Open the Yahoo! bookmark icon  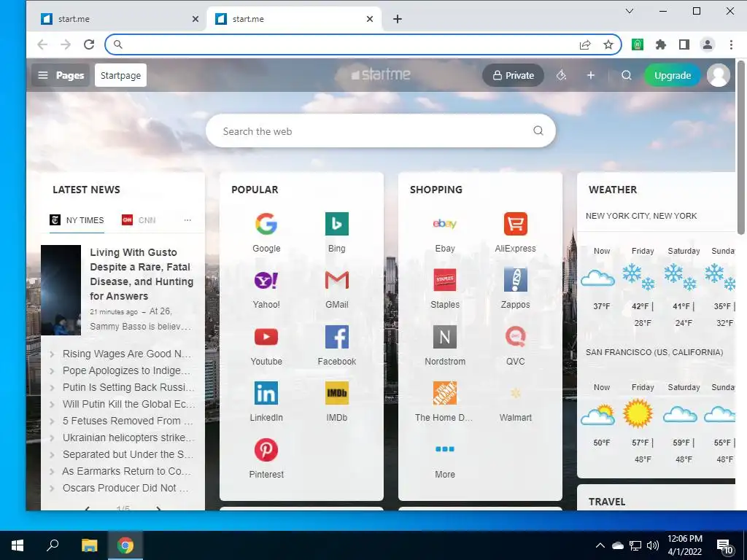coord(266,281)
